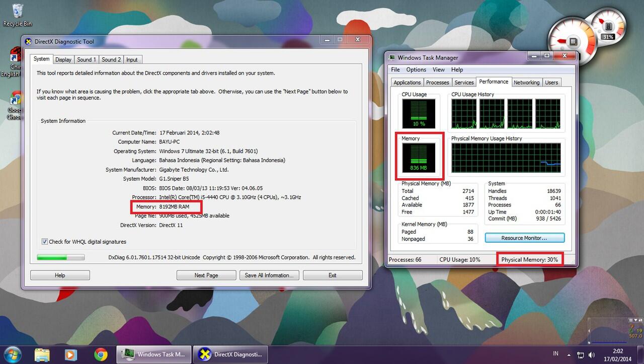Click the Next Page button
The height and width of the screenshot is (364, 644).
click(x=206, y=275)
